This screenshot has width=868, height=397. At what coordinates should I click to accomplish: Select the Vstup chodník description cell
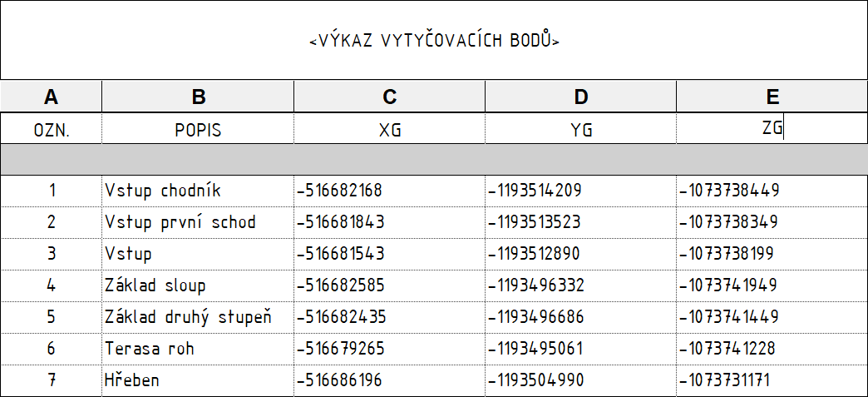[198, 191]
